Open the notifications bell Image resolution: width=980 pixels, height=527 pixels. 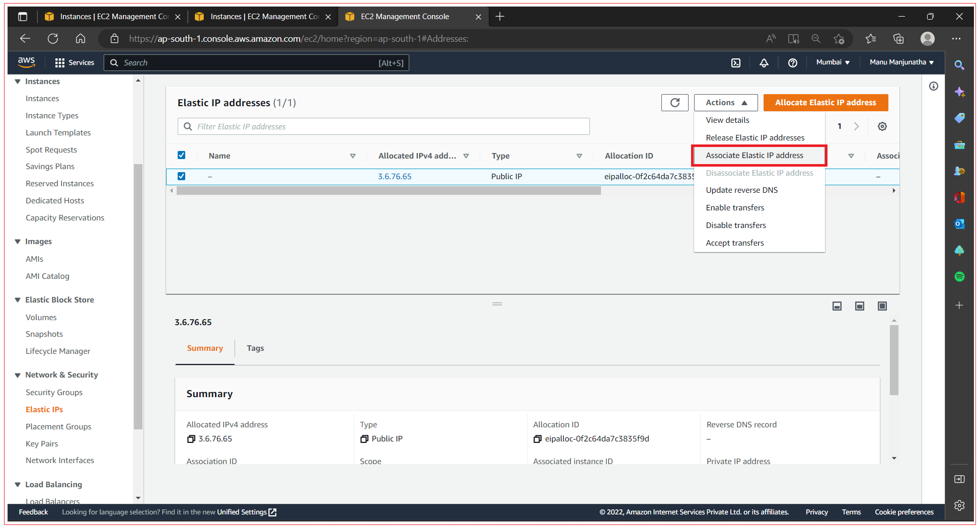pos(764,62)
